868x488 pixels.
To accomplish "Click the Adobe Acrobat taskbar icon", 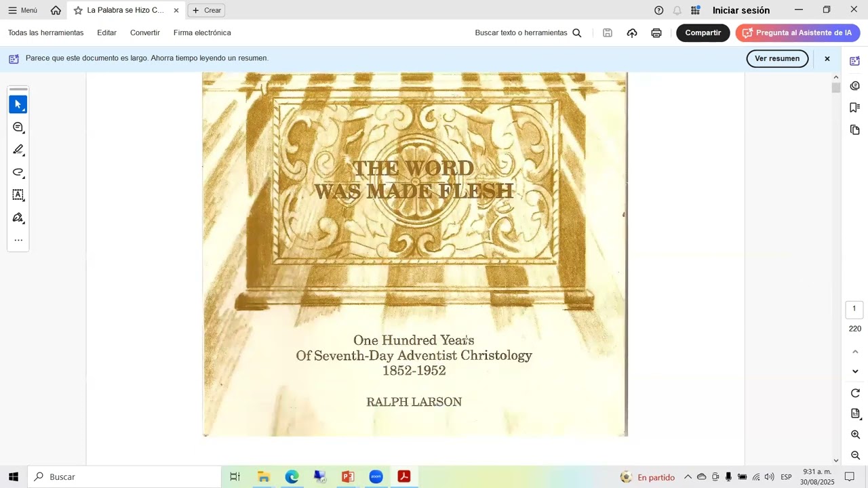I will tap(404, 476).
